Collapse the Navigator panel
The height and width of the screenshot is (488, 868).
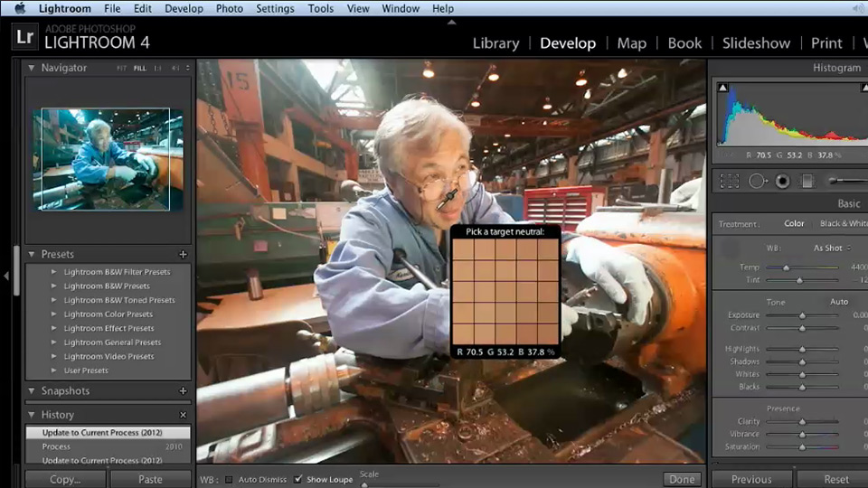[x=32, y=68]
